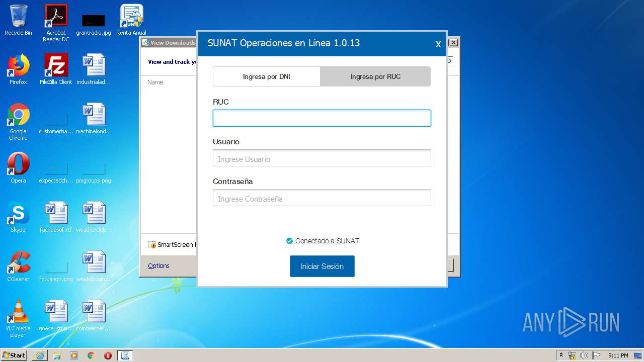
Task: Launch Opera desktop shortcut
Action: point(18,168)
